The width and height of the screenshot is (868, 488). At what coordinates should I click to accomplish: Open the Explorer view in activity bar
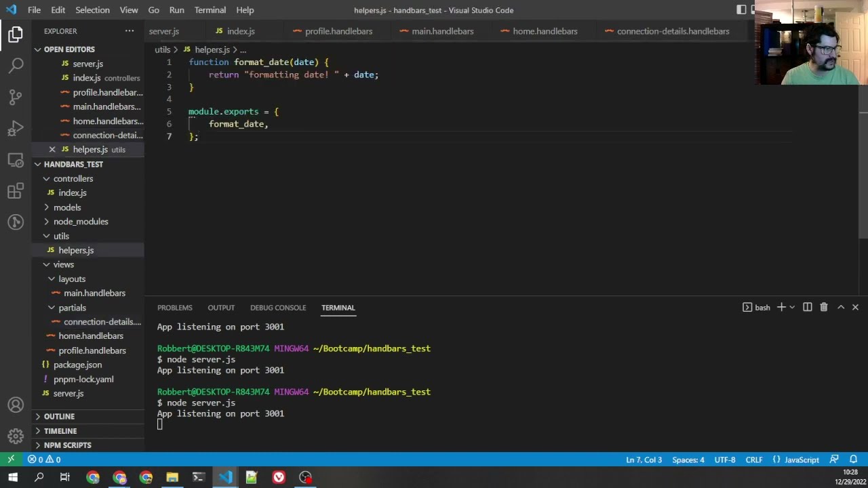pyautogui.click(x=16, y=34)
